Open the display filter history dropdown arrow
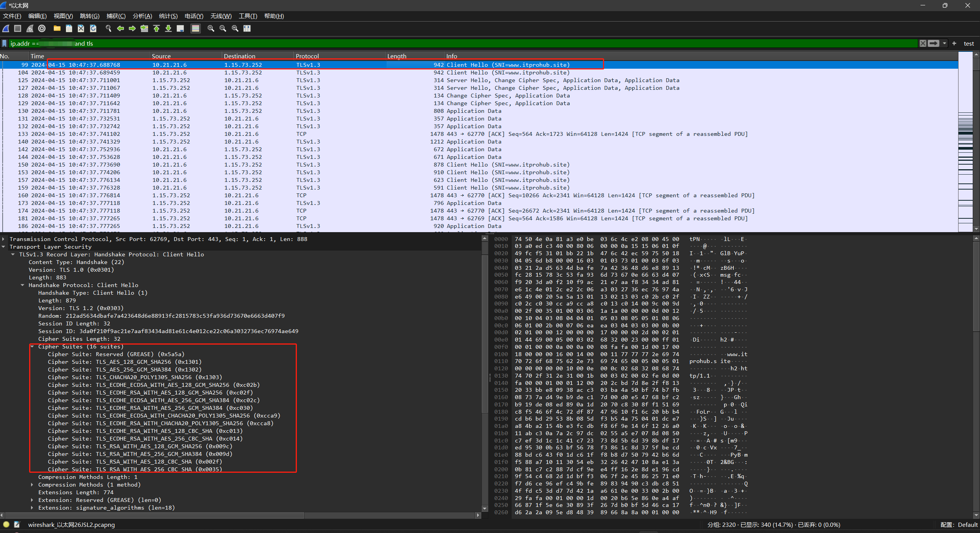This screenshot has height=533, width=980. [945, 43]
